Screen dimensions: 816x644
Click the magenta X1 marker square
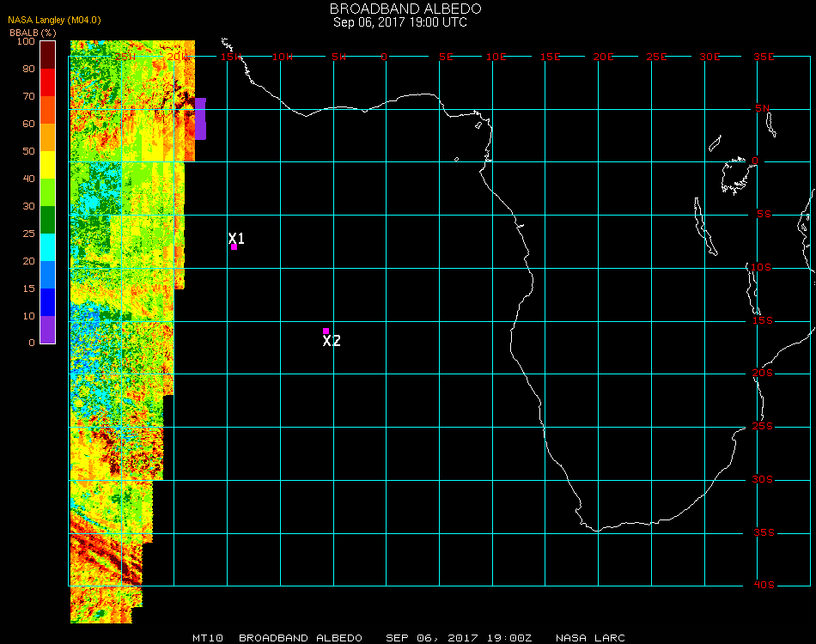click(234, 247)
